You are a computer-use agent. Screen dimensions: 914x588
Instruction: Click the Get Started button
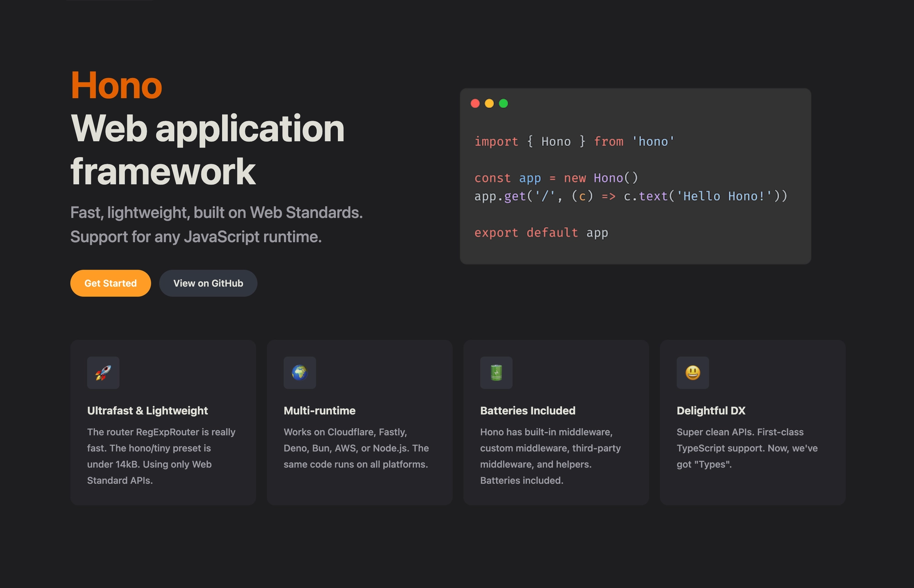coord(111,283)
